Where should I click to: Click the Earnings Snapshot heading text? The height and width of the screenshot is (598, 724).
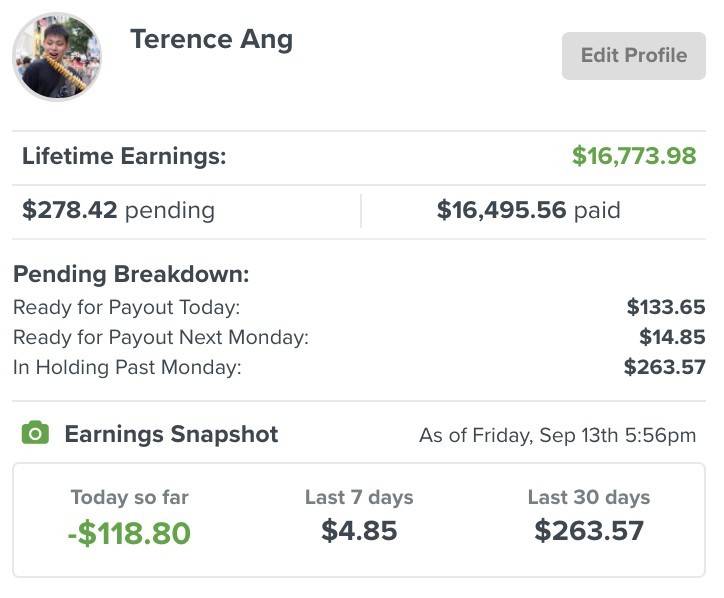click(171, 434)
